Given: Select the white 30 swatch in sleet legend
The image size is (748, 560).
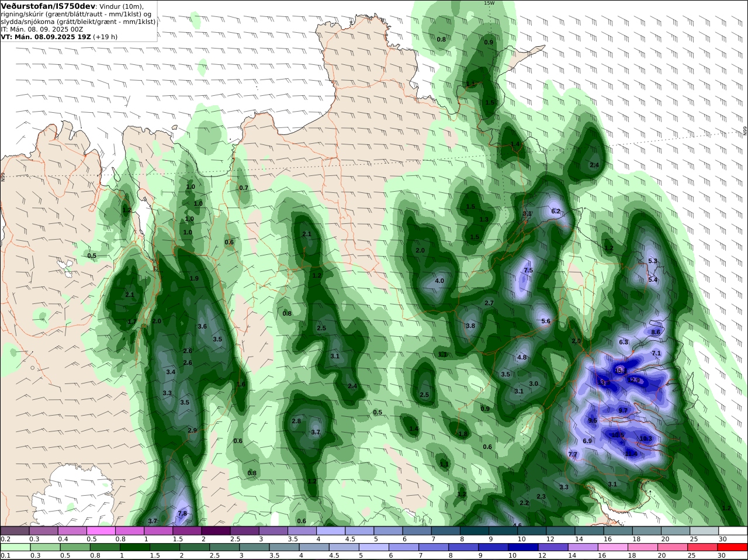Looking at the screenshot, I should tap(733, 531).
